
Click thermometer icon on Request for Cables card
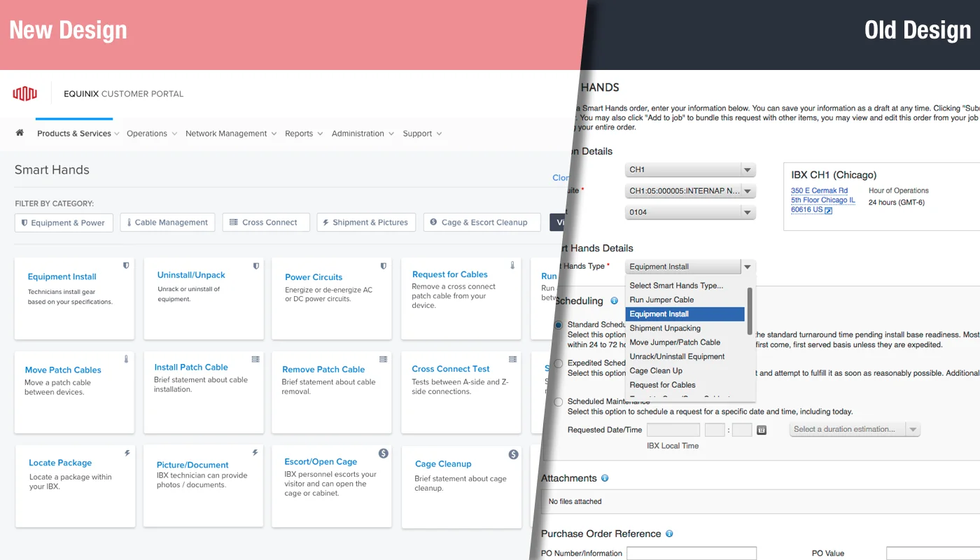tap(512, 265)
